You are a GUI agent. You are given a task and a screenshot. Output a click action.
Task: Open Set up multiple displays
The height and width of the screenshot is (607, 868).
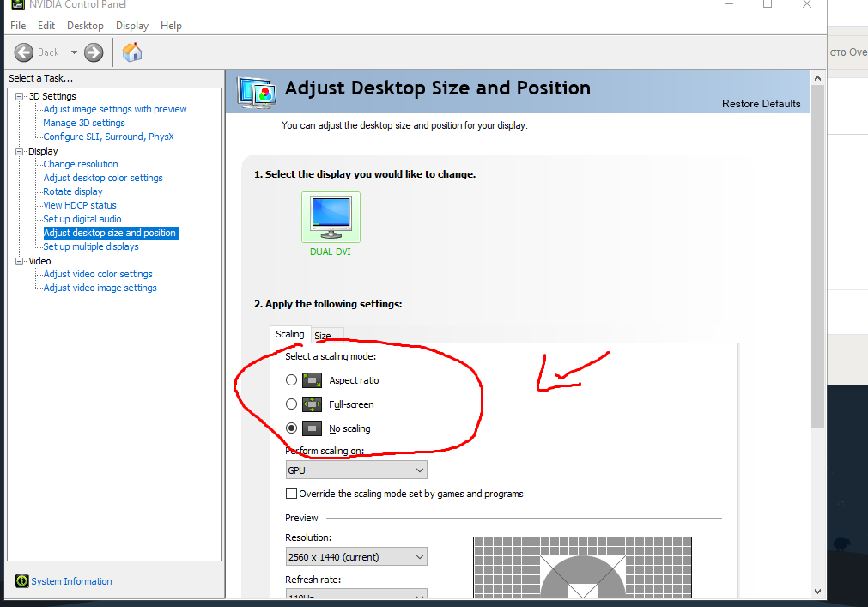(91, 246)
